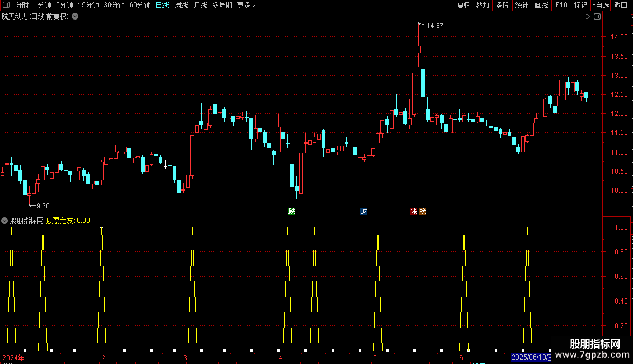
Task: Click the green 跌 event marker
Action: [x=291, y=212]
